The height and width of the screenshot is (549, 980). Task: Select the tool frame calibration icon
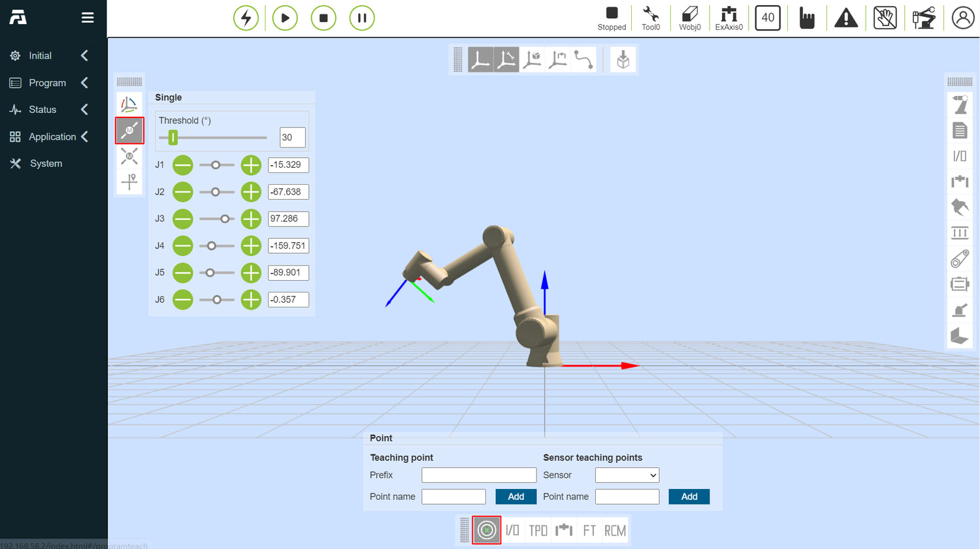click(x=507, y=59)
